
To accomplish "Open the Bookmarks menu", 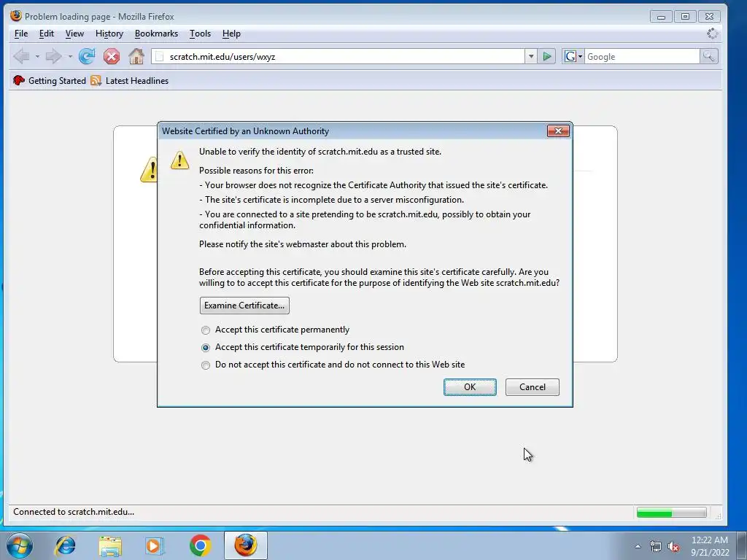I will pos(156,34).
